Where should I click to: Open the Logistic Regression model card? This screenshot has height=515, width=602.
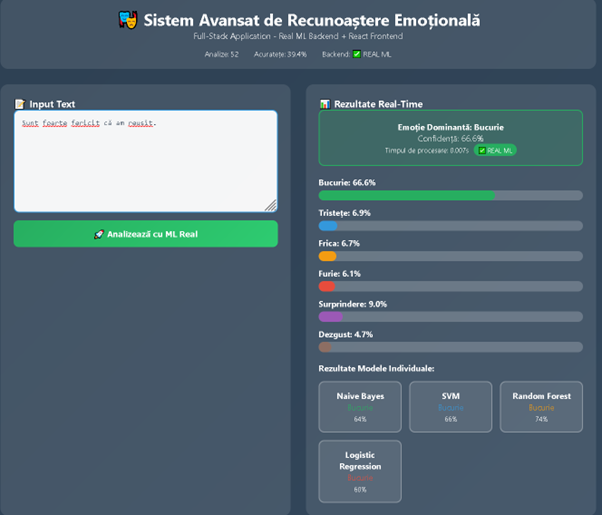[359, 470]
